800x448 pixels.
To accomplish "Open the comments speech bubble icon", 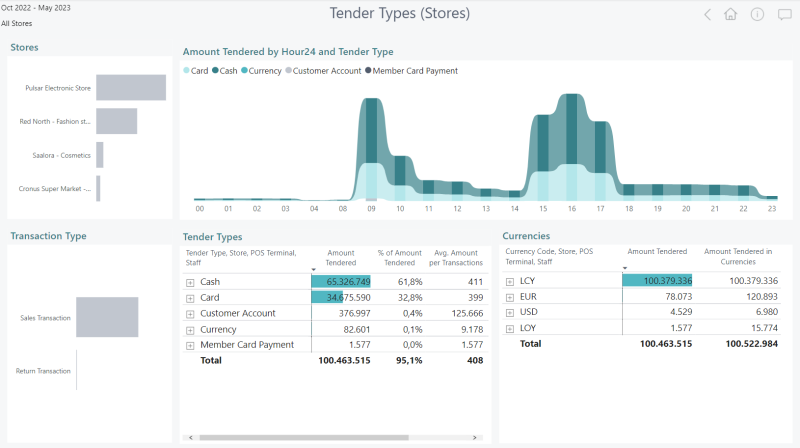I will click(x=784, y=14).
